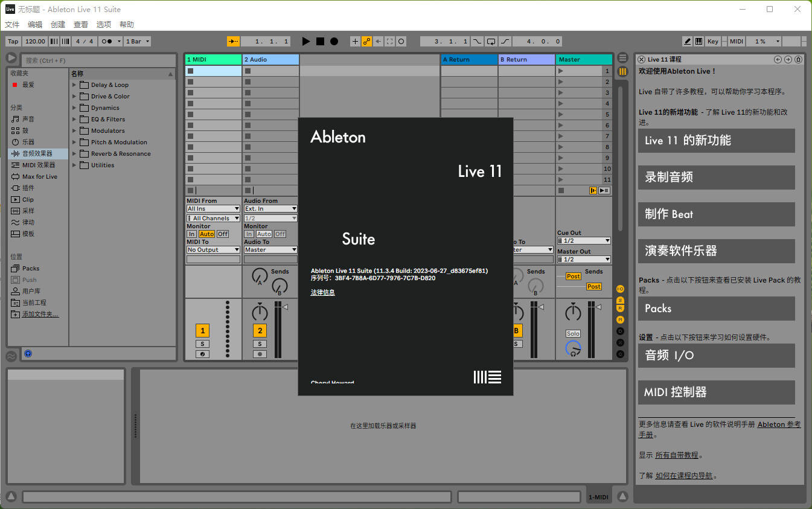This screenshot has height=509, width=812.
Task: Switch to Draw Mode with the pencil icon
Action: coord(687,41)
